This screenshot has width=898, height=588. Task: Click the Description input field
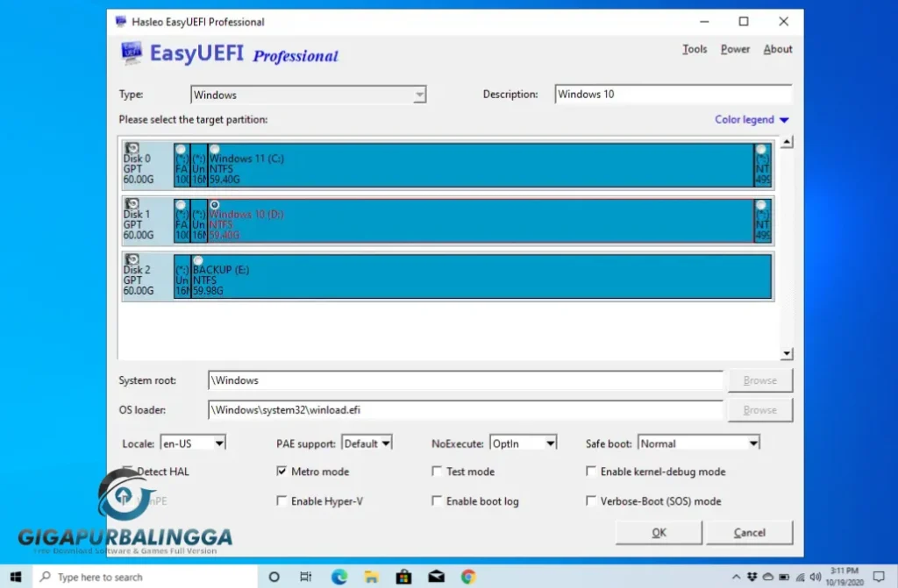pos(673,94)
